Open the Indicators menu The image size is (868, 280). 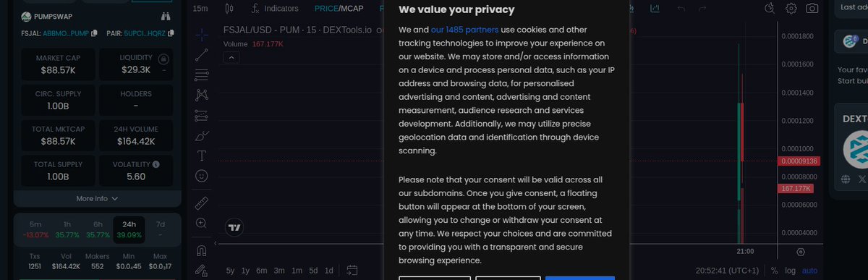tap(275, 9)
